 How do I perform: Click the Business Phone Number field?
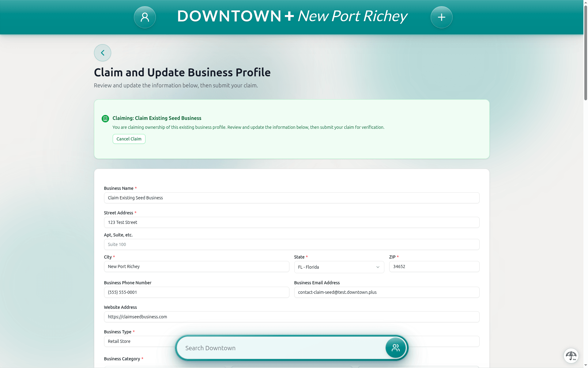197,292
